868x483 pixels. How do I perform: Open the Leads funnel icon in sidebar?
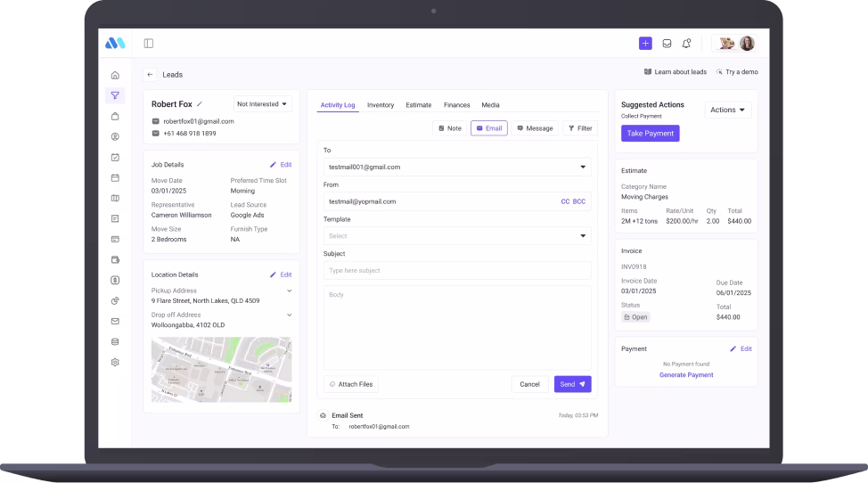coord(115,95)
